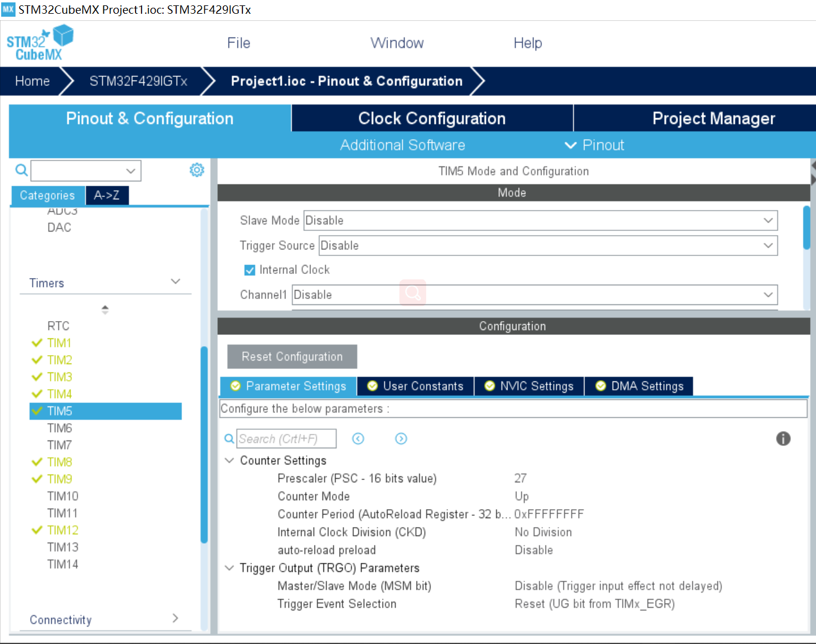Switch to the A->Z tab
Screen dimensions: 816x644
(x=107, y=195)
